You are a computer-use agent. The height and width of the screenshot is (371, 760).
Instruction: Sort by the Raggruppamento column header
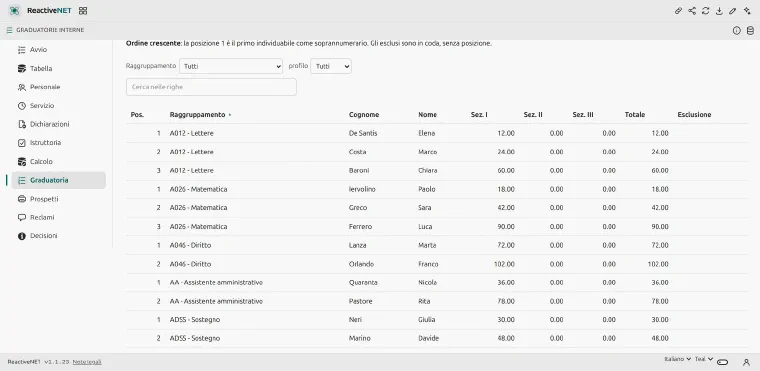(197, 115)
